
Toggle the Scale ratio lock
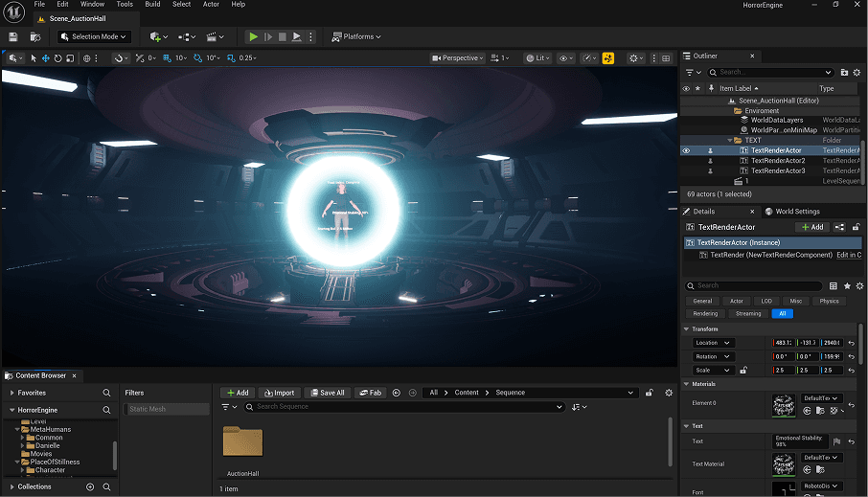742,370
